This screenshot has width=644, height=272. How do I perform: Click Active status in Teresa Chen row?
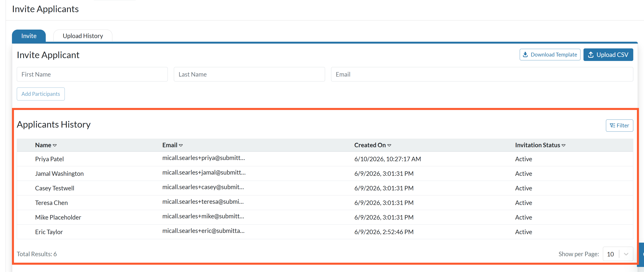point(524,203)
